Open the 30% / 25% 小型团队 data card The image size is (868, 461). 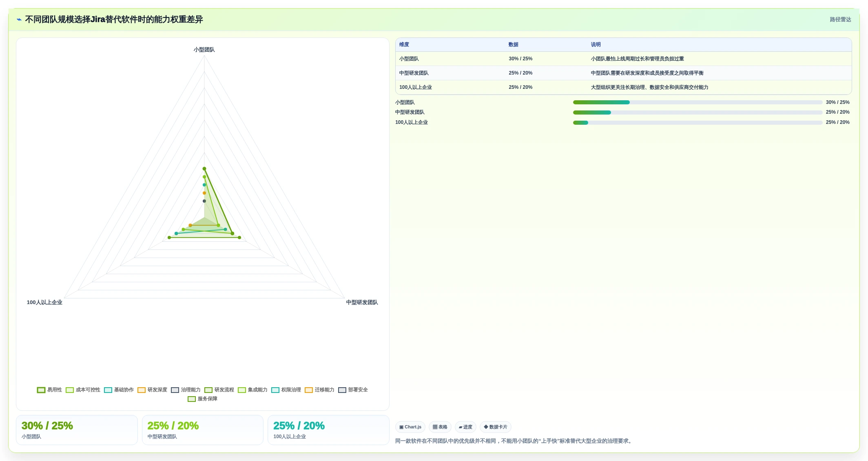[x=77, y=430]
